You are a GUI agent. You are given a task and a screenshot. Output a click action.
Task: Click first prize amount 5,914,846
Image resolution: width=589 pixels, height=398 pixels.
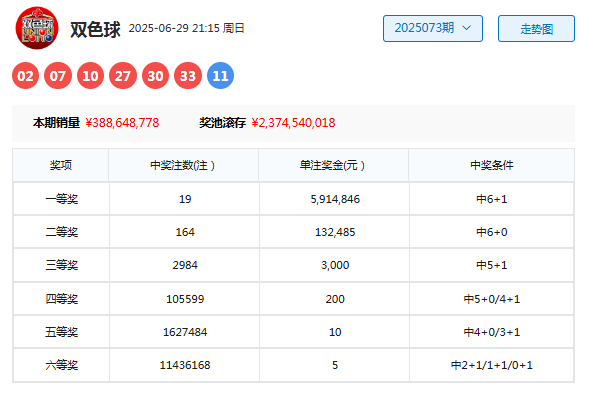pos(335,199)
